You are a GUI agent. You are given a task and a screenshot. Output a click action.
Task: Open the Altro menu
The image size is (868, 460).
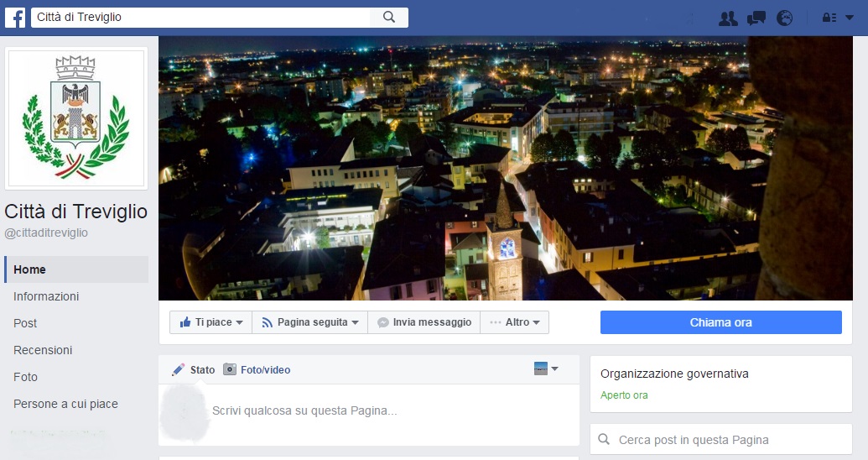(x=515, y=322)
